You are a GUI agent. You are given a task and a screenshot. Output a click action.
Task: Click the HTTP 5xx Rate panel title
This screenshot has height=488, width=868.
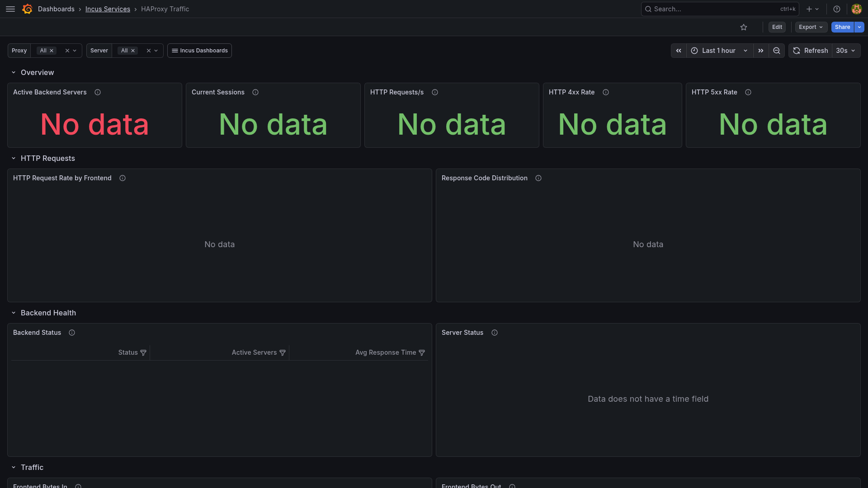(x=714, y=92)
